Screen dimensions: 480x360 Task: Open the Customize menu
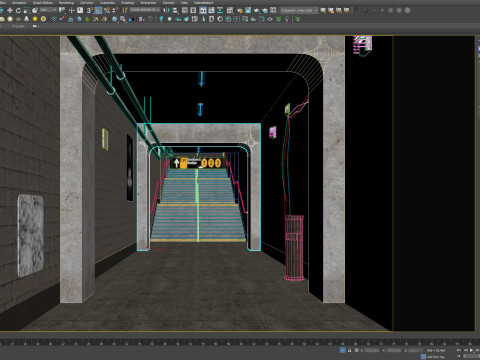(x=107, y=2)
